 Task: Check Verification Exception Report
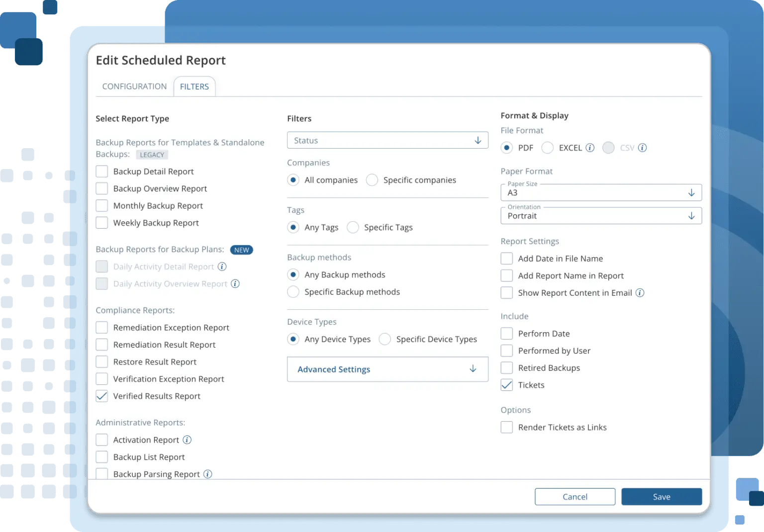pos(102,379)
